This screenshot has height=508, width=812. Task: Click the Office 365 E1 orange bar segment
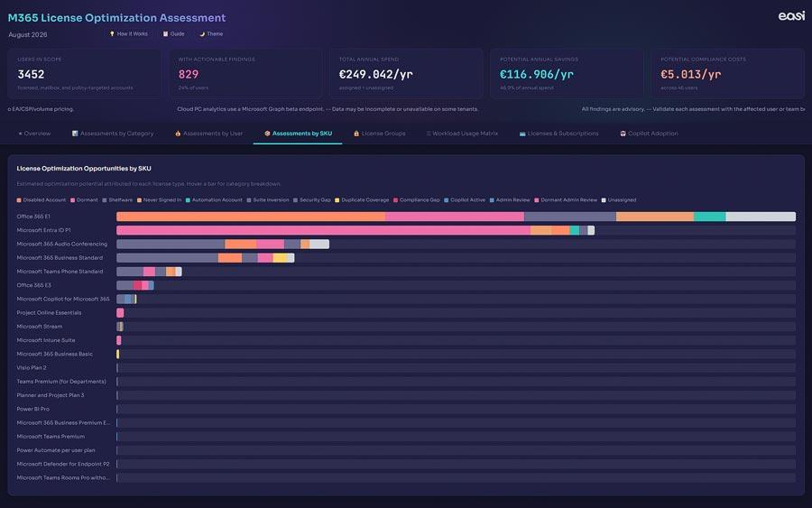click(x=251, y=217)
